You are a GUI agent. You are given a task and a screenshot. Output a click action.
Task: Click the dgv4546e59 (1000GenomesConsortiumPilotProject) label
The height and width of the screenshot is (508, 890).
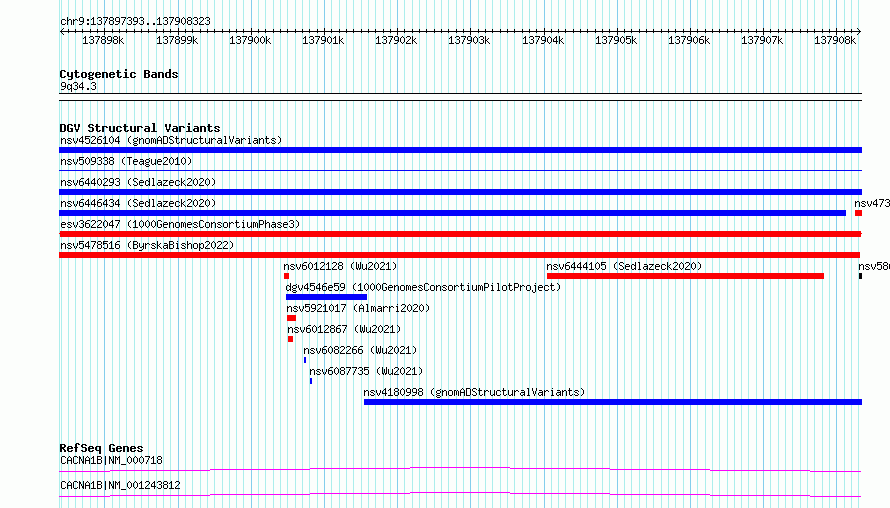pos(423,287)
